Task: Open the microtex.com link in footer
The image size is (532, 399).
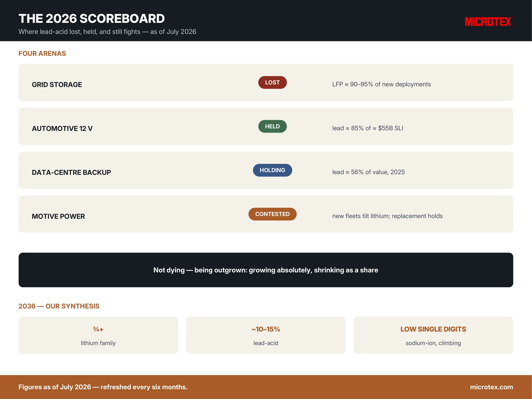Action: point(491,387)
